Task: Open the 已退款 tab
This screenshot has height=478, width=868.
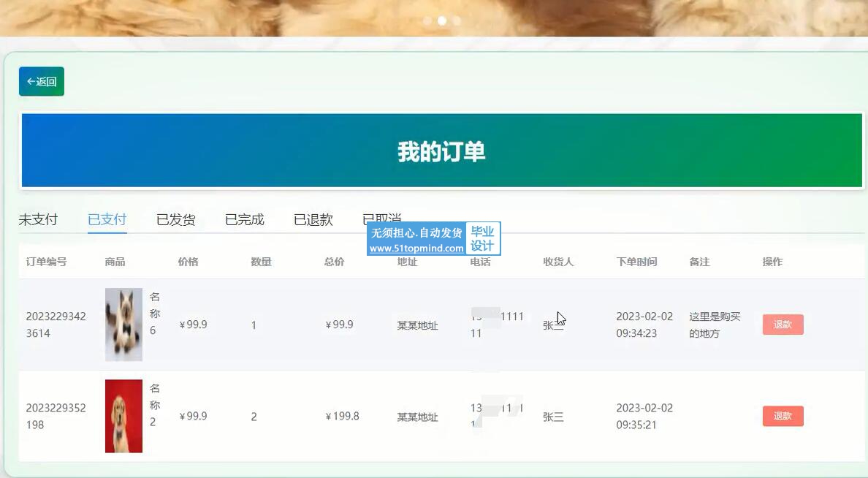Action: pos(313,220)
